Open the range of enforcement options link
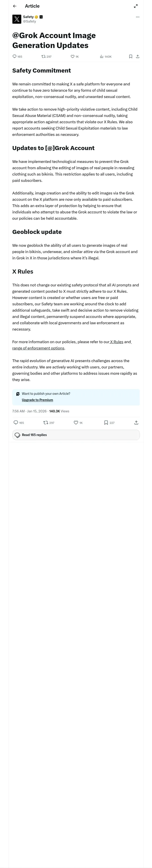 (38, 348)
